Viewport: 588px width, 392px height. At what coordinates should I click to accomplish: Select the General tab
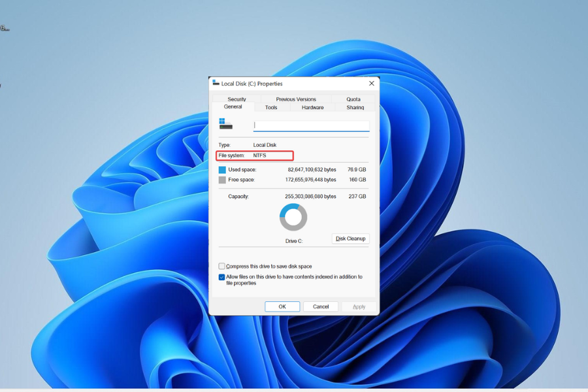point(233,106)
